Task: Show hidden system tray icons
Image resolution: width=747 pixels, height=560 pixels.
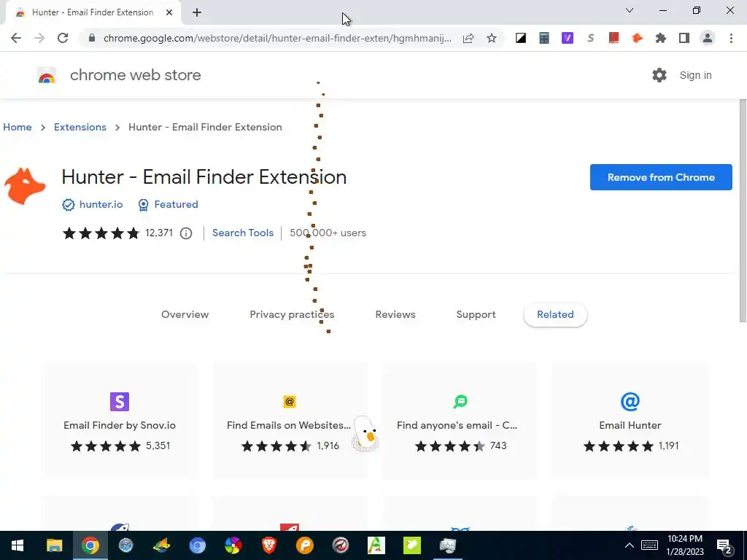Action: coord(630,545)
